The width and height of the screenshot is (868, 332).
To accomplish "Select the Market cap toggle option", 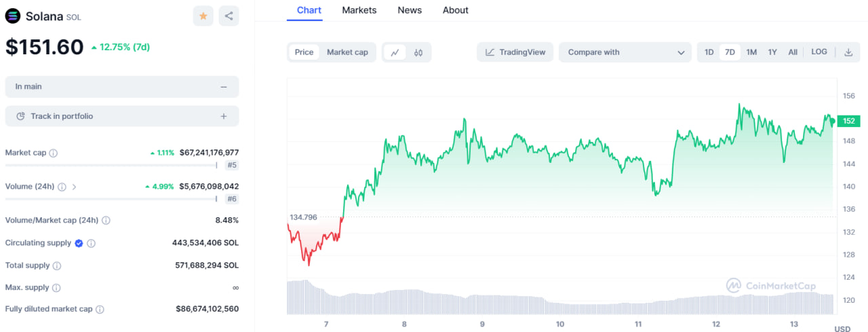I will [x=347, y=52].
